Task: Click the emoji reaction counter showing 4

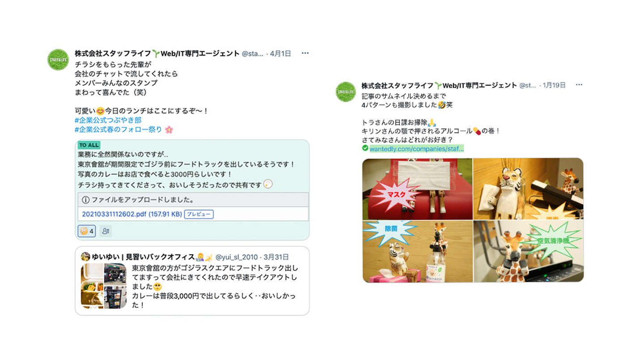Action: tap(87, 231)
